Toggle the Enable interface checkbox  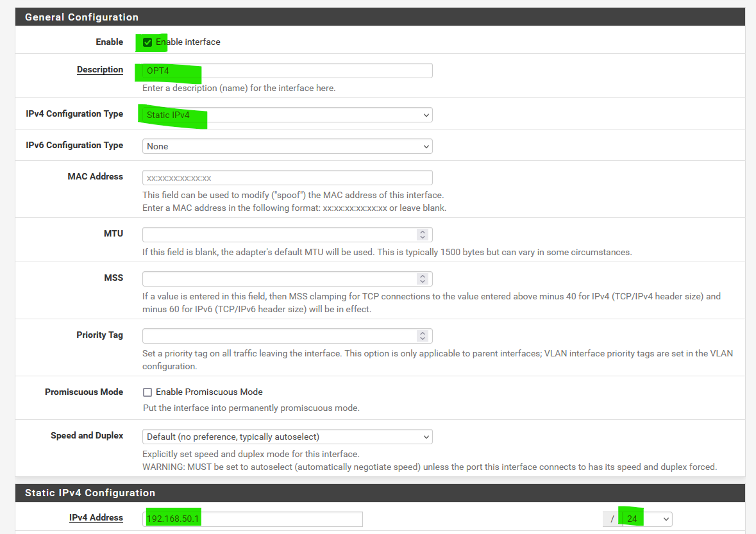147,42
